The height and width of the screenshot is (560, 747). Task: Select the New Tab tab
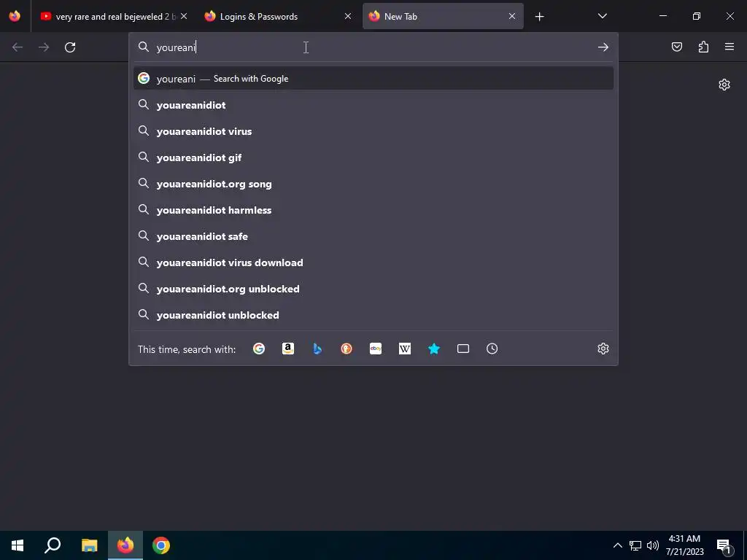click(443, 16)
